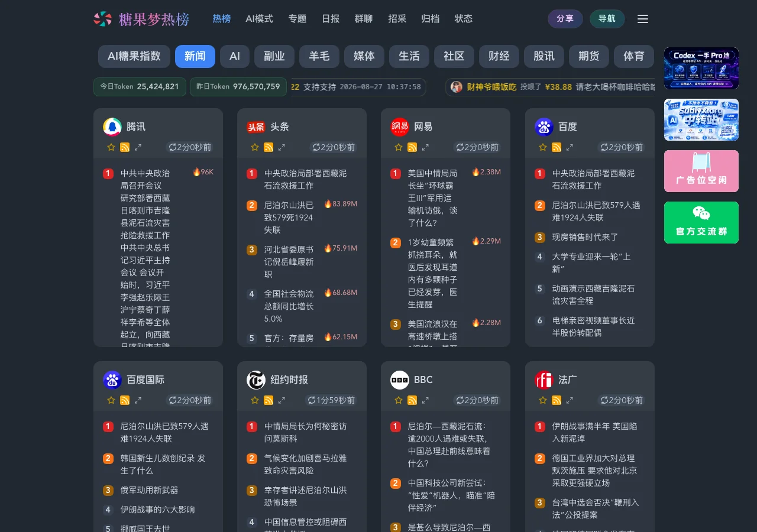Click the rfi 法广 logo
The width and height of the screenshot is (757, 532).
point(544,380)
